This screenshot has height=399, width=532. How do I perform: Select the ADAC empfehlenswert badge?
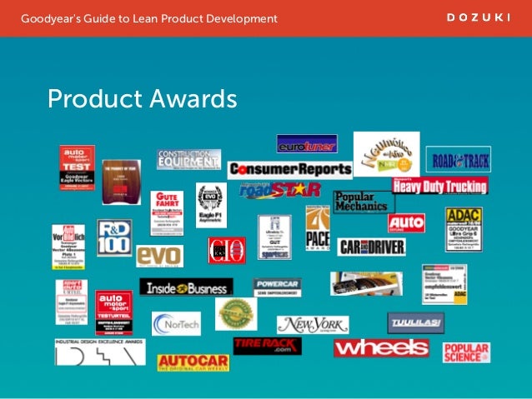coord(444,284)
